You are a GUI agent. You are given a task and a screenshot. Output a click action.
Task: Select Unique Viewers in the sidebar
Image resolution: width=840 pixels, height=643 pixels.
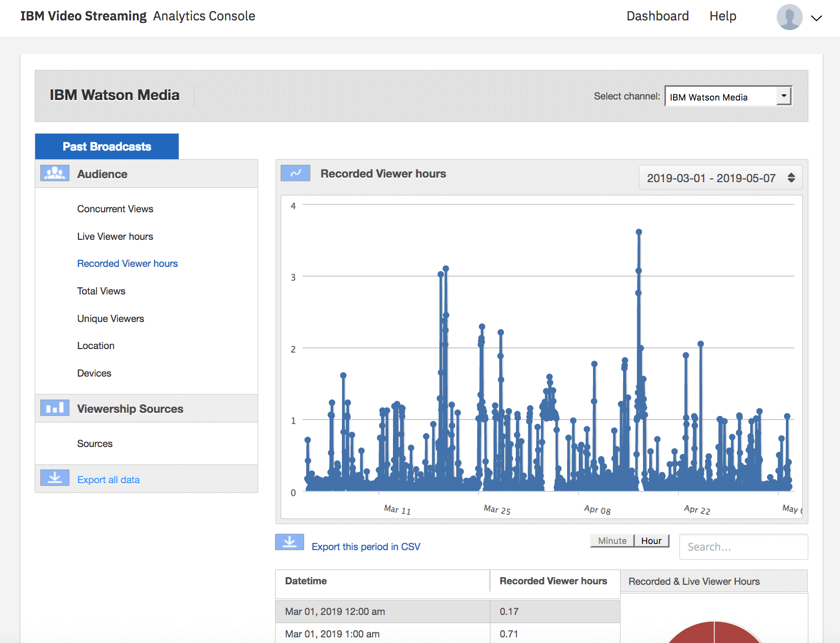click(110, 318)
